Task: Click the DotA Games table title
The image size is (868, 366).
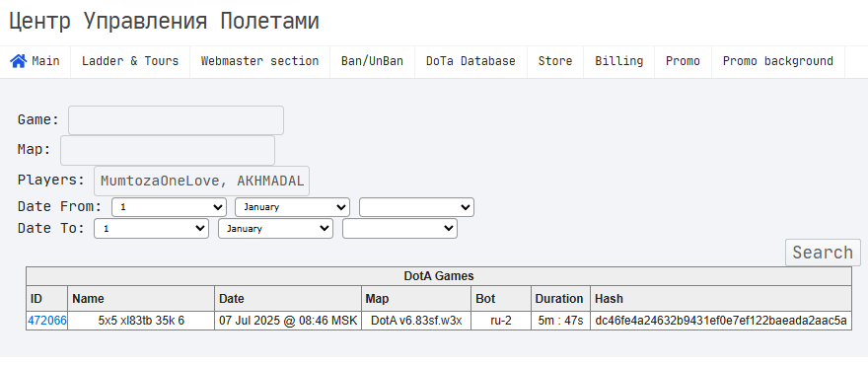Action: pyautogui.click(x=439, y=276)
